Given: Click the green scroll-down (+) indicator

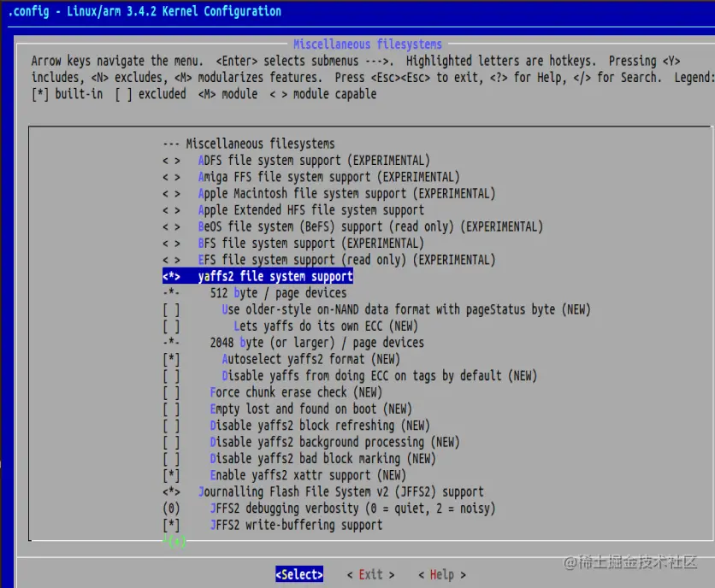Looking at the screenshot, I should click(174, 541).
